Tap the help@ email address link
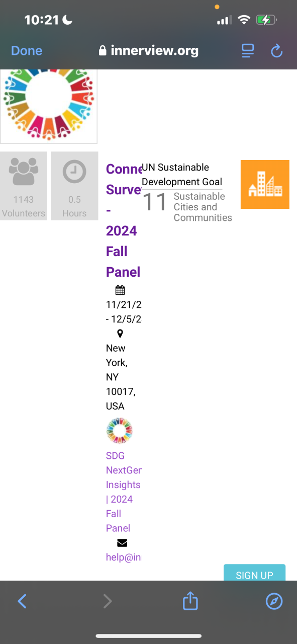This screenshot has width=297, height=644. pos(124,557)
